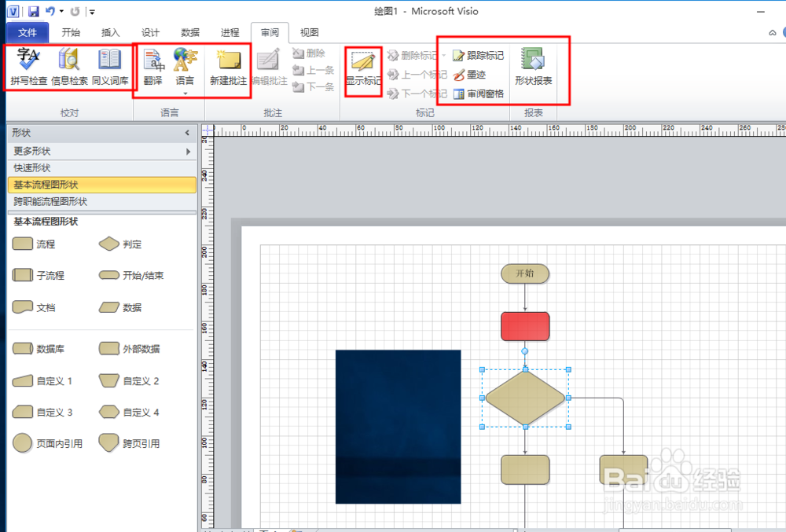Viewport: 786px width, 532px height.
Task: Select 基本流程图形状 stencil title bar
Action: [101, 185]
